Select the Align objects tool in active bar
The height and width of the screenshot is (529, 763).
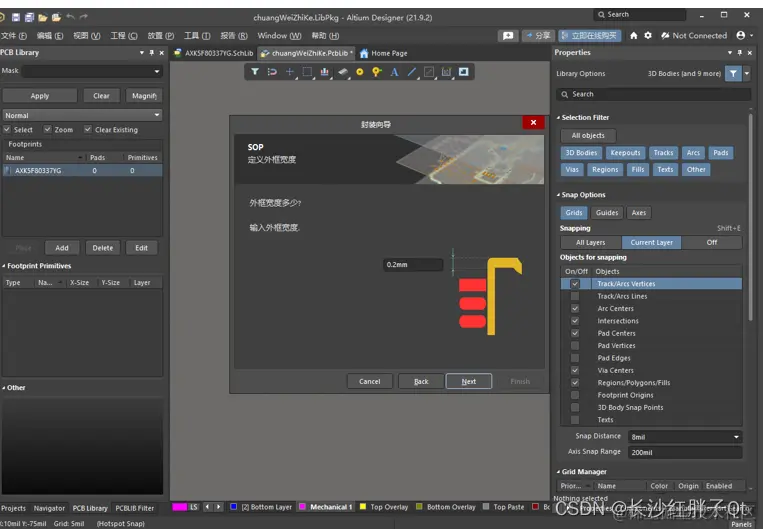[325, 72]
